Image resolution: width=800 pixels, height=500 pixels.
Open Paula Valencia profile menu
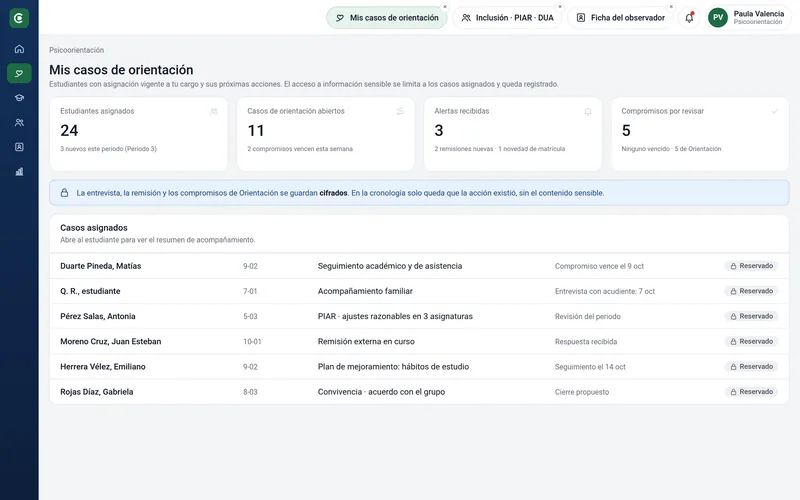pyautogui.click(x=748, y=18)
